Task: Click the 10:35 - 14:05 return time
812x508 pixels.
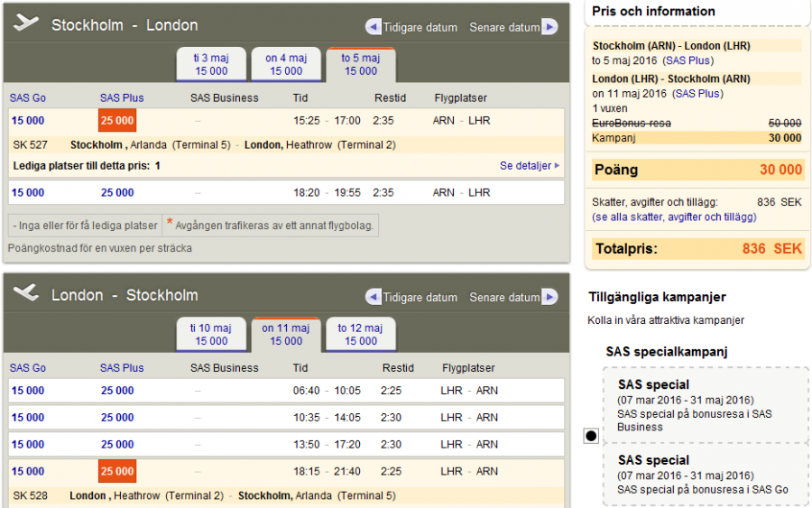Action: coord(327,418)
